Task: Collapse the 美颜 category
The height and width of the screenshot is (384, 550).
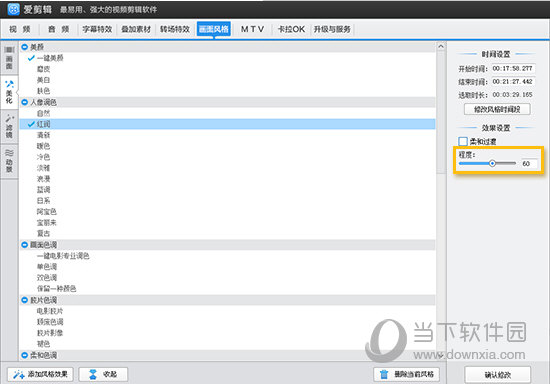Action: click(x=25, y=47)
